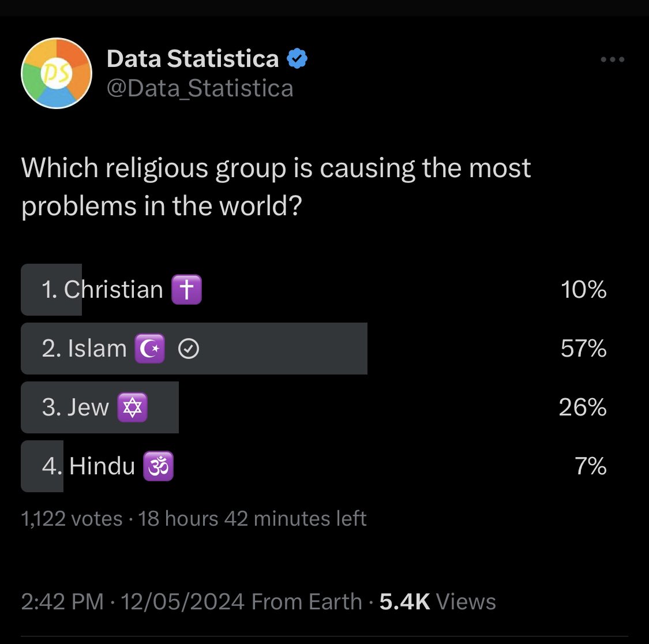Open the Data Statistica profile picture

pos(57,73)
